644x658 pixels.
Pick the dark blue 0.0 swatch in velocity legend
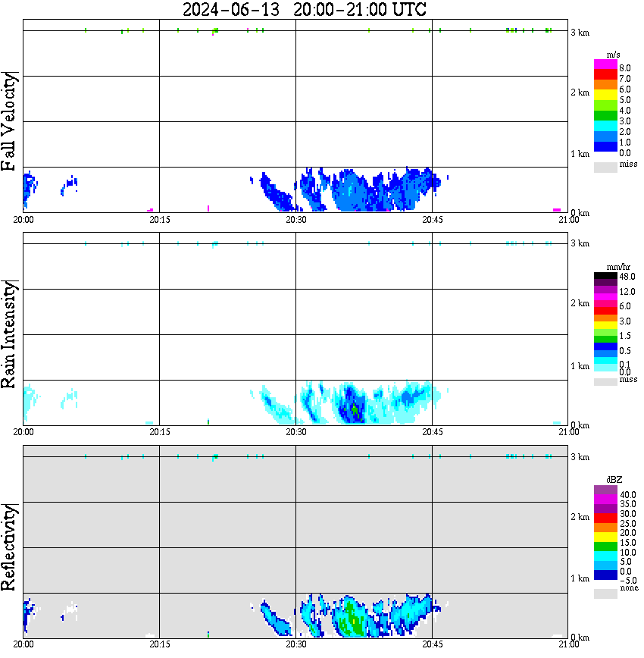605,146
